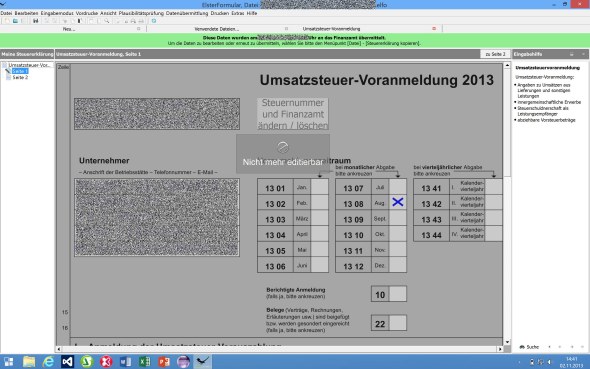Open the Plausibilitätsprüfung menu
Image resolution: width=590 pixels, height=369 pixels.
[141, 13]
